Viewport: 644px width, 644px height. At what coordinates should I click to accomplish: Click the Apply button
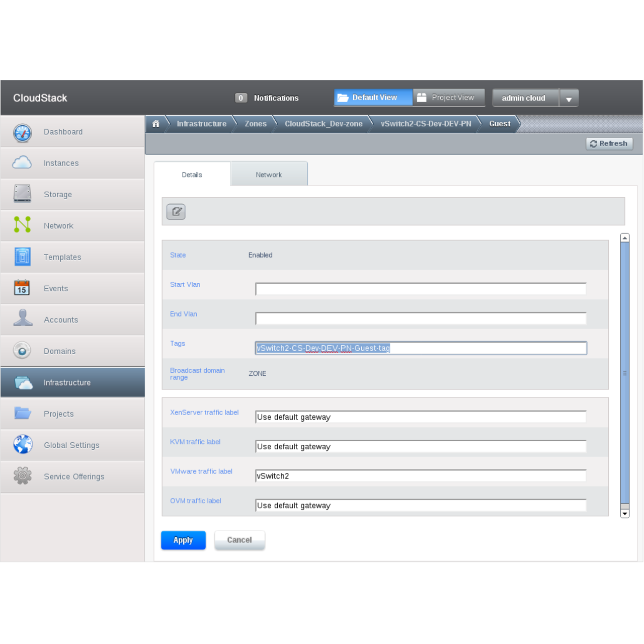(x=183, y=540)
